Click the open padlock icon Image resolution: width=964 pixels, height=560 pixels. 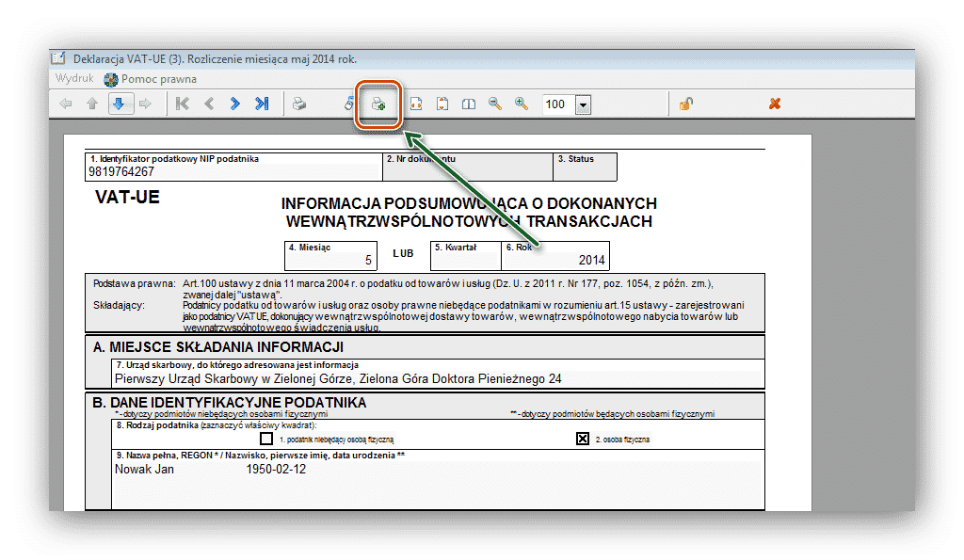686,104
